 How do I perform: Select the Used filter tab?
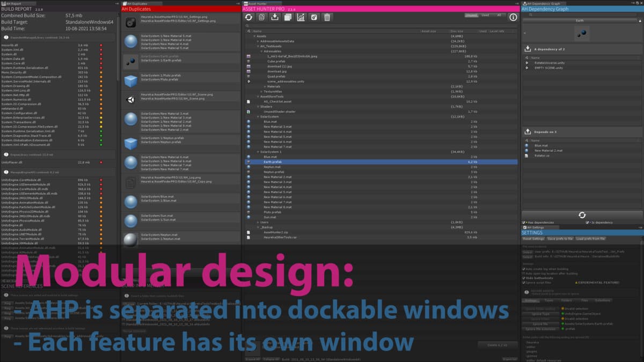click(485, 15)
